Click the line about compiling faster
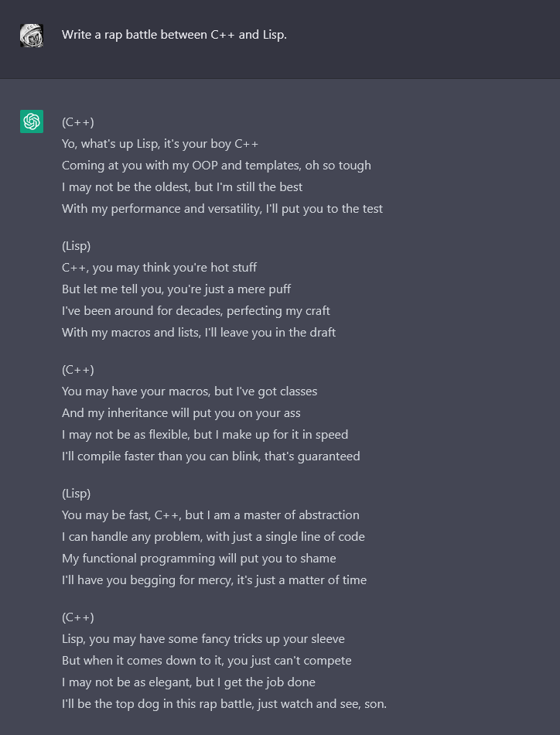The height and width of the screenshot is (735, 560). point(210,456)
